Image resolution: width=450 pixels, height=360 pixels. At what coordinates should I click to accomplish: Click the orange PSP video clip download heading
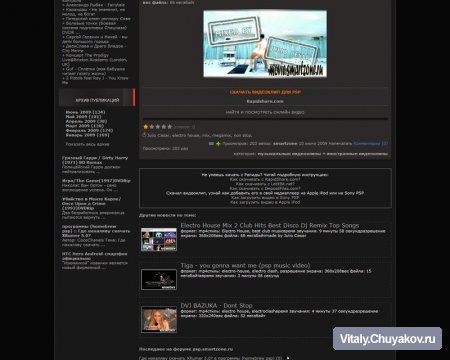265,92
